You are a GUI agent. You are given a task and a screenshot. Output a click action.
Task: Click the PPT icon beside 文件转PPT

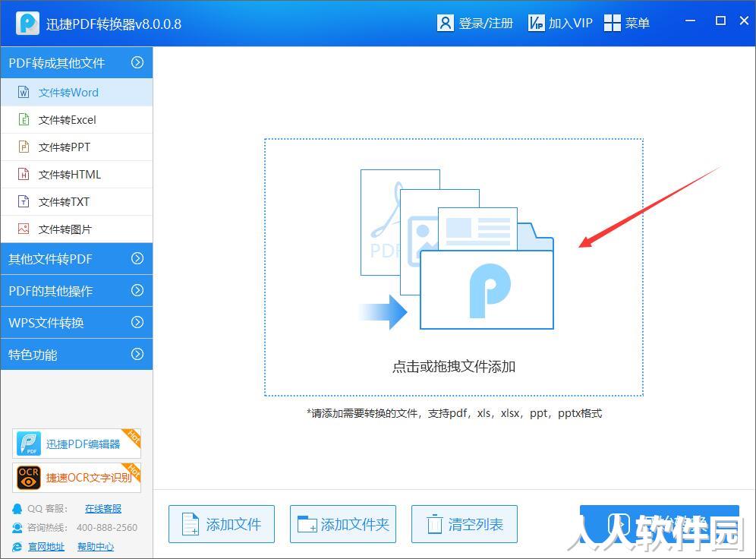pos(24,146)
